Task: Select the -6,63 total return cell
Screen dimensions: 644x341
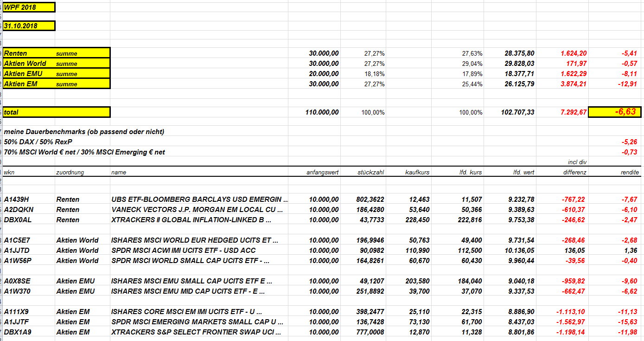Action: tap(615, 112)
